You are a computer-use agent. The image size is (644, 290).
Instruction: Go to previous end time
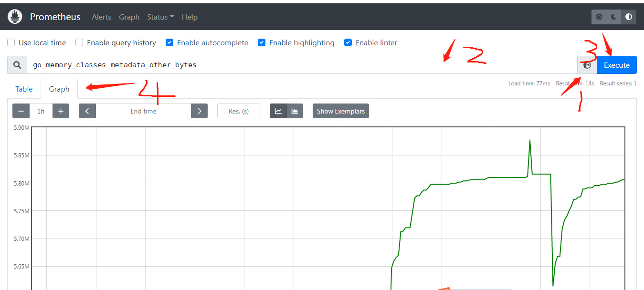tap(87, 111)
